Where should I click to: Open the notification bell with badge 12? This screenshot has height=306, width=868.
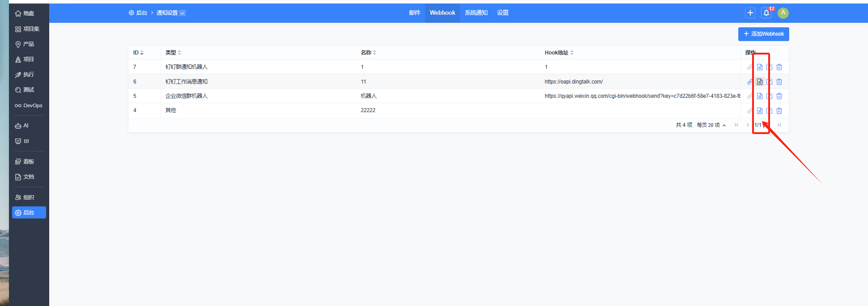point(766,13)
